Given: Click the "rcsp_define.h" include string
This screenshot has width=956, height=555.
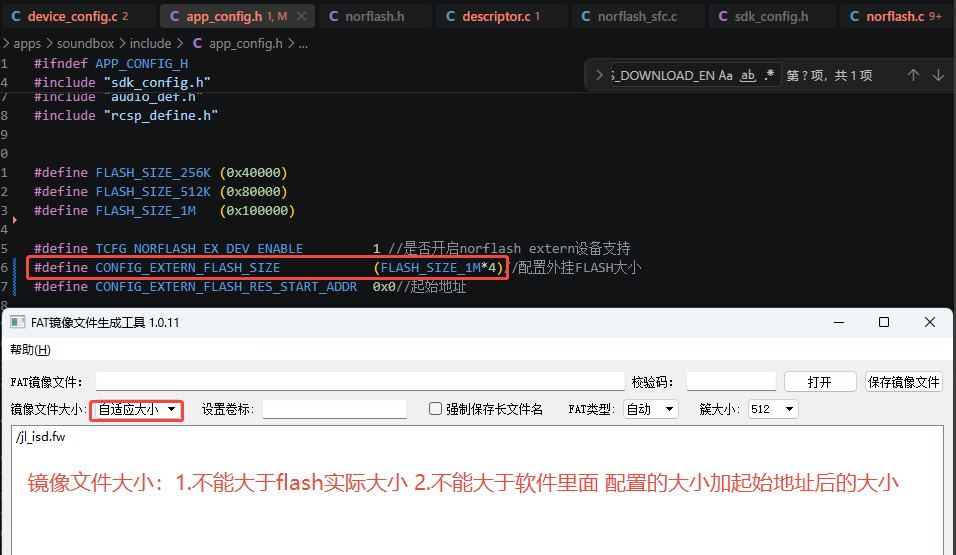Looking at the screenshot, I should (x=160, y=115).
